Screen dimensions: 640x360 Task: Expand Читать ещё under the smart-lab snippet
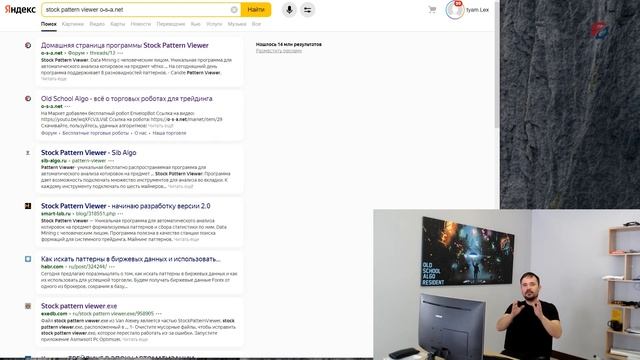186,240
